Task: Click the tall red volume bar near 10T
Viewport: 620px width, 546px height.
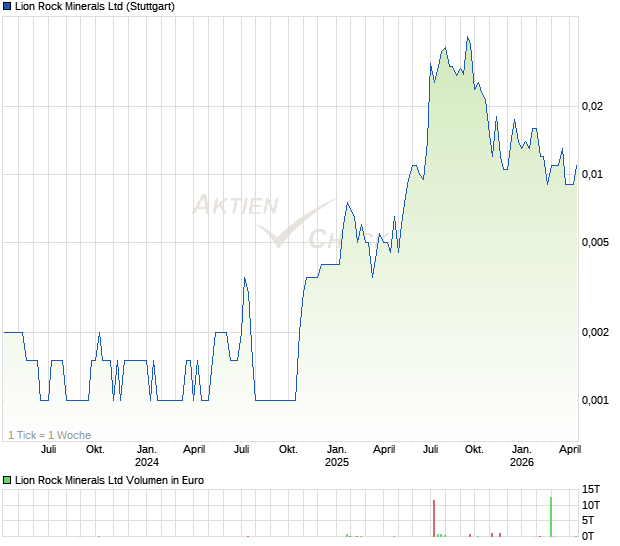Action: pos(434,518)
